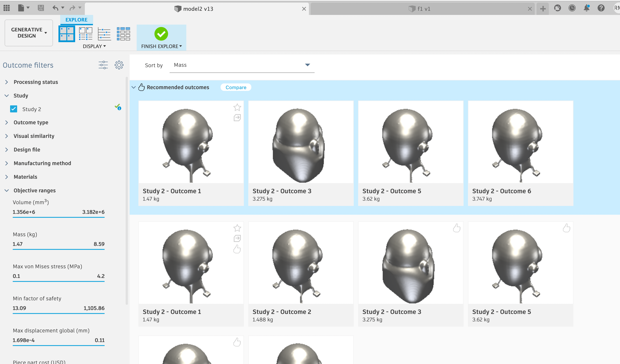Thumbs-up the partially visible bottom card

tap(237, 342)
